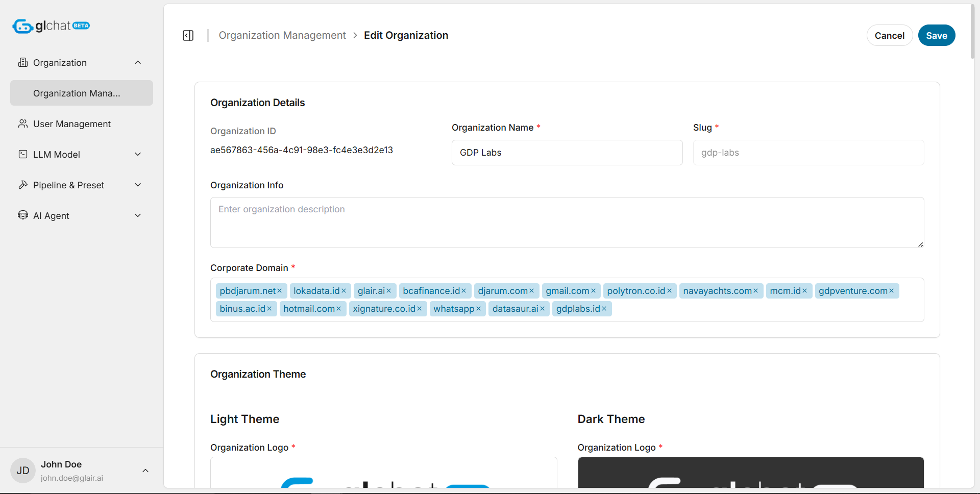The width and height of the screenshot is (980, 494).
Task: Go to Organization Management breadcrumb
Action: point(282,35)
